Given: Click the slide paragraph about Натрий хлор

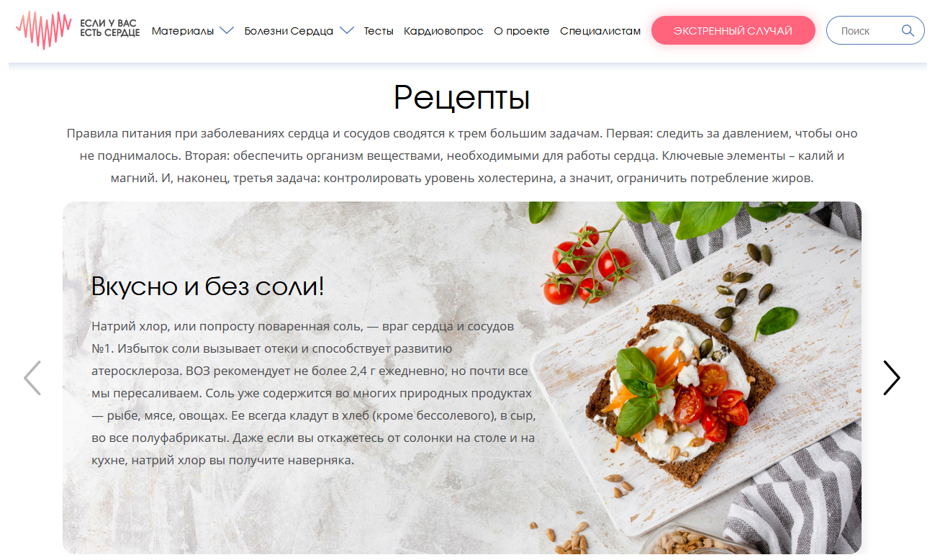Looking at the screenshot, I should coord(313,394).
